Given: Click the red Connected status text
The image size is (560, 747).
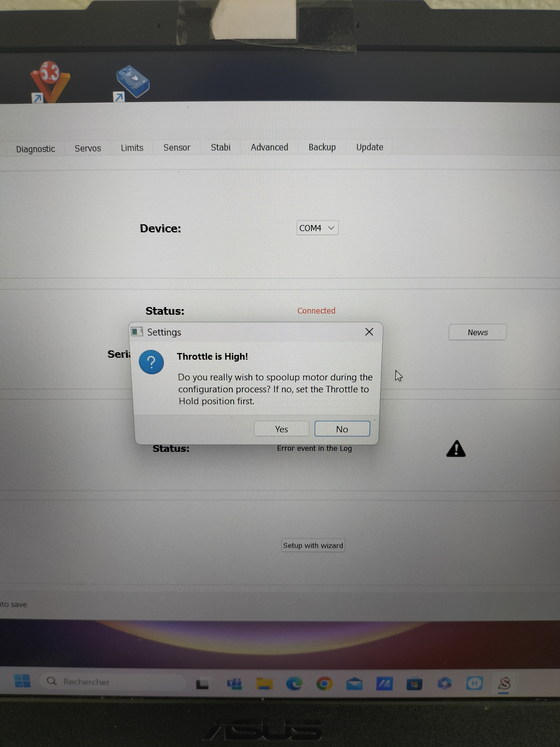Looking at the screenshot, I should click(316, 311).
